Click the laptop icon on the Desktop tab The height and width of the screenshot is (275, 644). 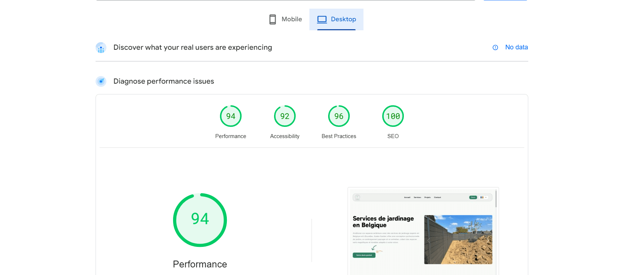pos(322,19)
